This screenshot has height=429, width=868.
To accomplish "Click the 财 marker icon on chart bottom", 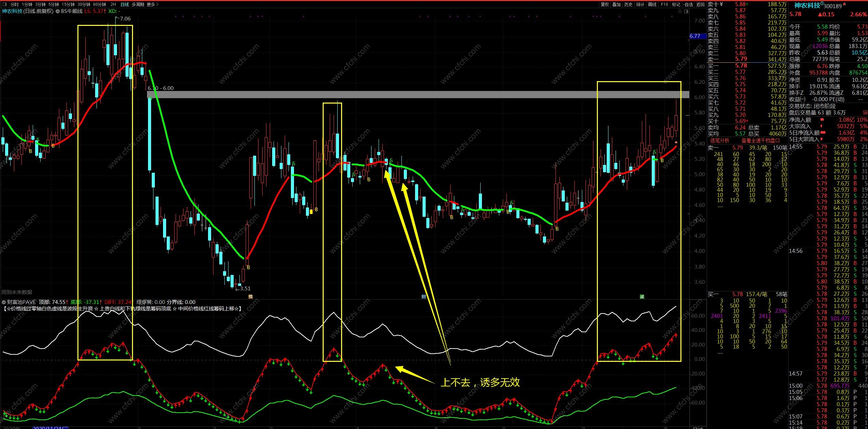I will tap(423, 297).
